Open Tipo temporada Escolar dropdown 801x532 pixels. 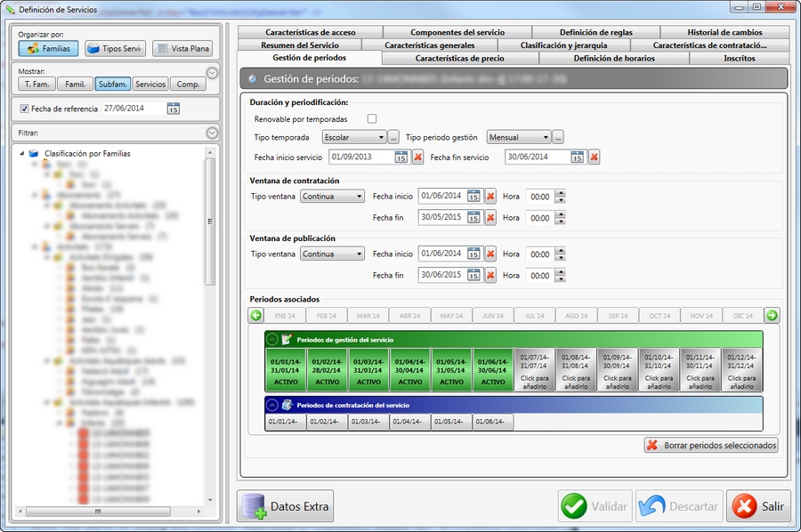[354, 137]
